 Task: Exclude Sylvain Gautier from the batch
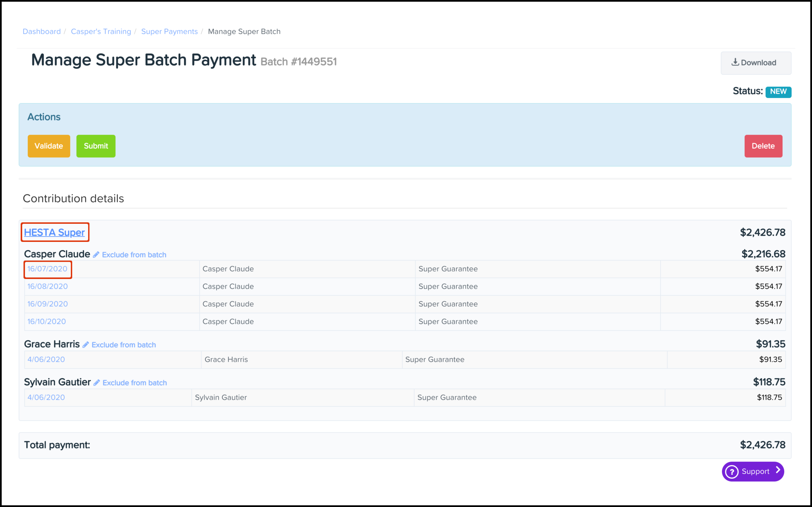[134, 383]
